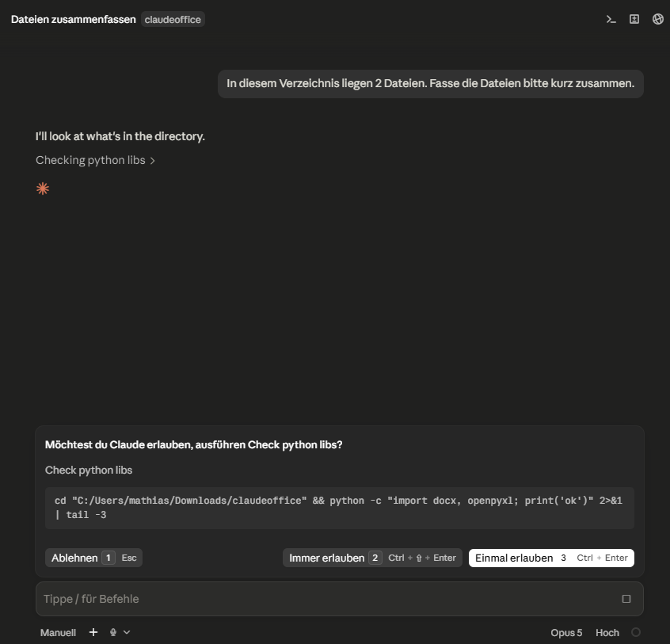Open the globe icon in the header
This screenshot has width=670, height=644.
click(657, 19)
